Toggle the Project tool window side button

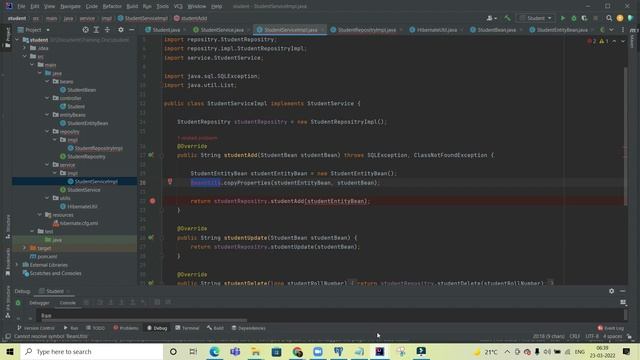click(7, 38)
